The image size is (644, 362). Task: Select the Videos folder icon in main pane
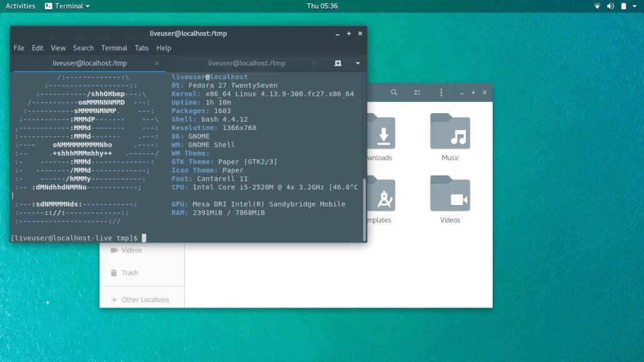coord(450,194)
